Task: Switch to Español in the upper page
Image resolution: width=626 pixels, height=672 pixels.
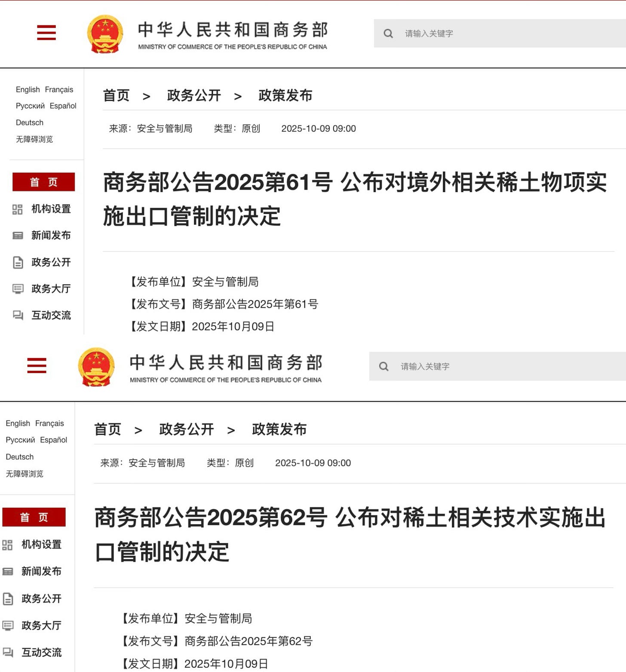Action: [63, 106]
